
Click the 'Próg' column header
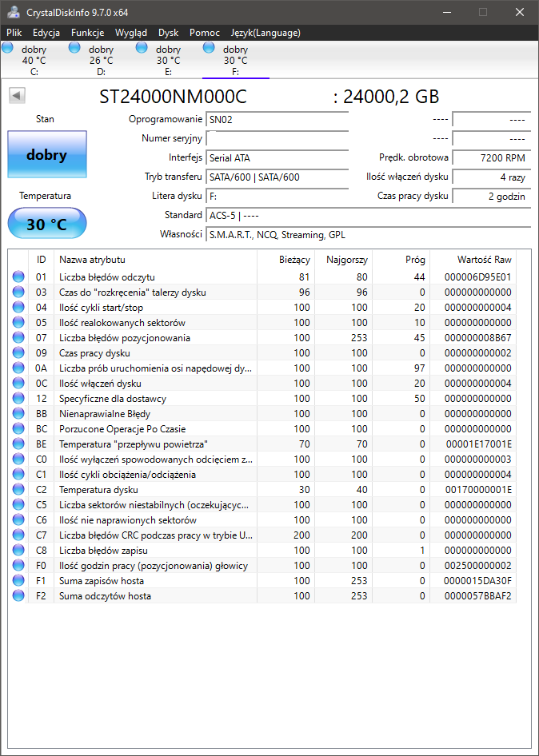coord(401,260)
